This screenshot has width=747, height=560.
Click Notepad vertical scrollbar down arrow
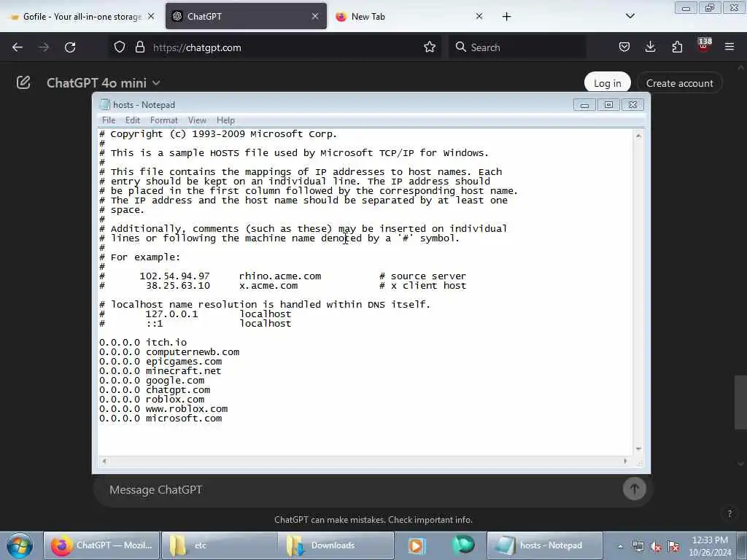pos(638,448)
